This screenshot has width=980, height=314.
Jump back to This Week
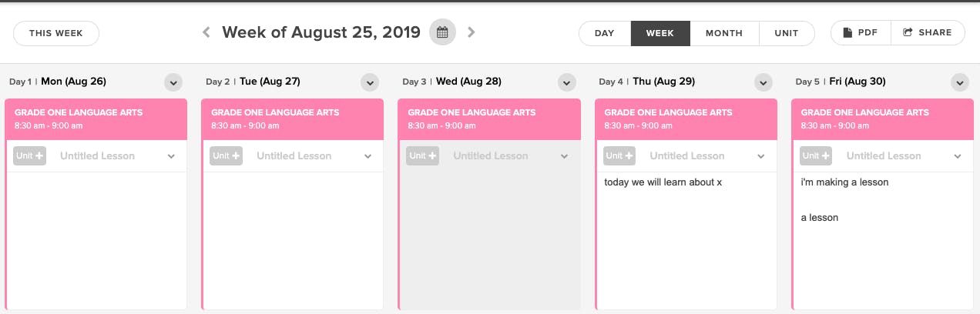(x=56, y=33)
